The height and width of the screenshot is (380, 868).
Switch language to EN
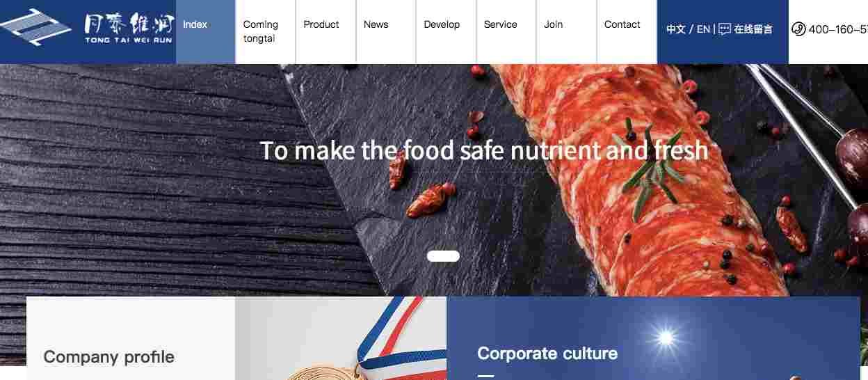[x=703, y=29]
